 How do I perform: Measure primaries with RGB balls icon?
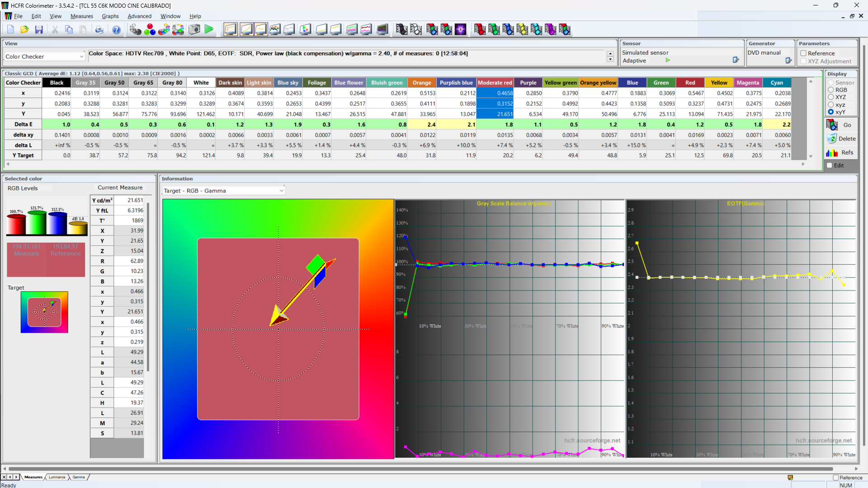[x=150, y=30]
